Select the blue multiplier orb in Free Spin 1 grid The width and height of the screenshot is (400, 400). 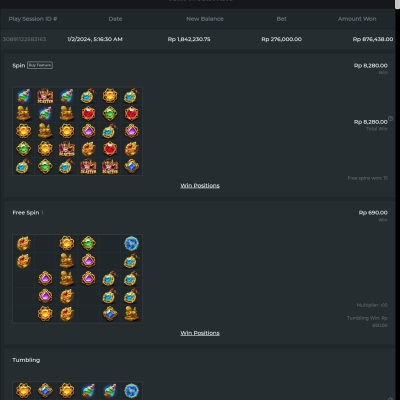pyautogui.click(x=131, y=243)
